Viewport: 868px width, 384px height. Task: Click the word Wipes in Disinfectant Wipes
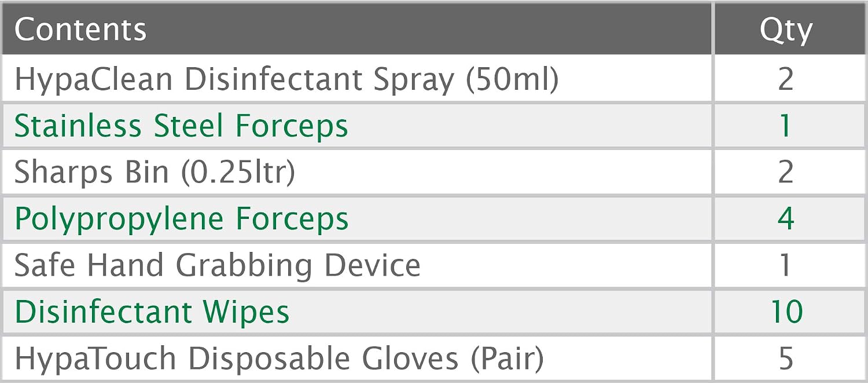(x=246, y=313)
